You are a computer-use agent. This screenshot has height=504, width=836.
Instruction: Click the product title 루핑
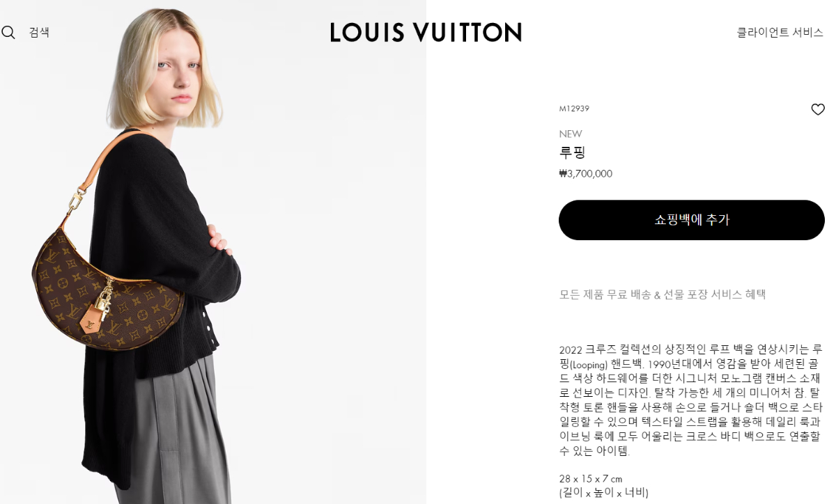point(572,152)
